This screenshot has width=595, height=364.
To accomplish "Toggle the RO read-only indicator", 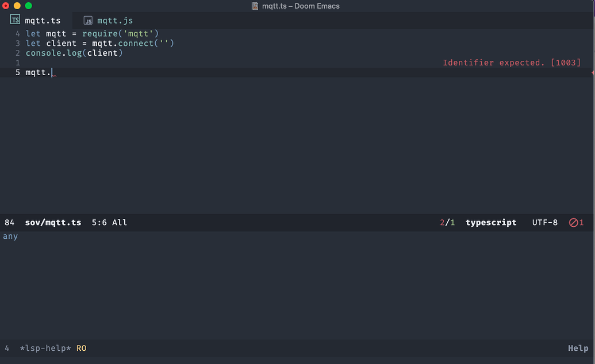I will coord(80,348).
